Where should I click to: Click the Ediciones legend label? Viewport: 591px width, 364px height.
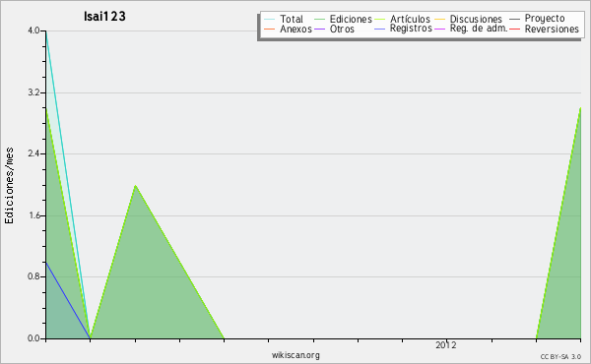click(x=351, y=19)
